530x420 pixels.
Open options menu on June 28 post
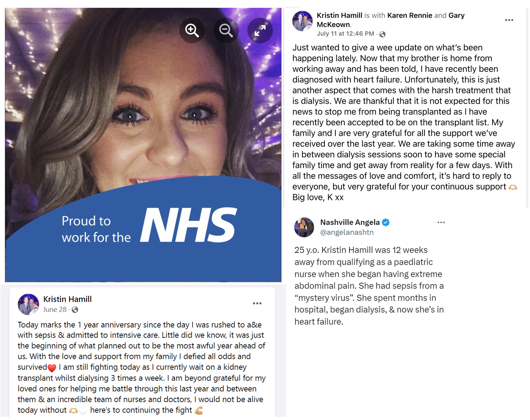point(257,303)
